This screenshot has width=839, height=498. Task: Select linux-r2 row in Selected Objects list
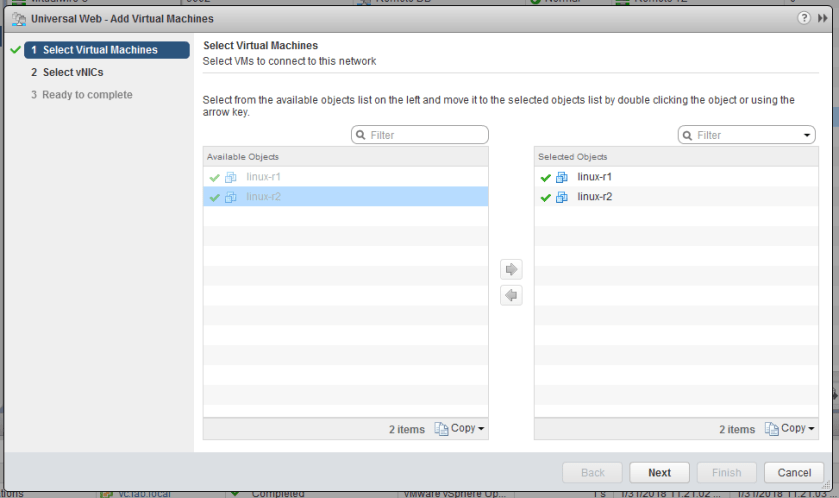coord(595,197)
